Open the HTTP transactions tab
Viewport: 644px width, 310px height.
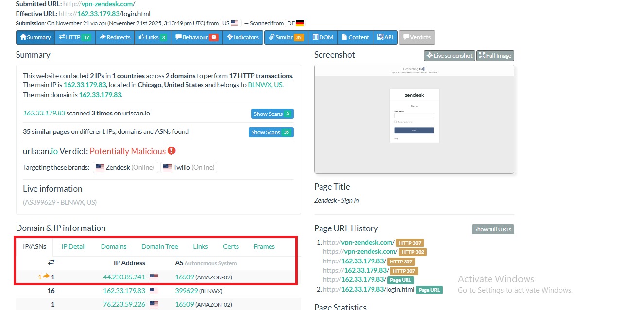coord(75,37)
